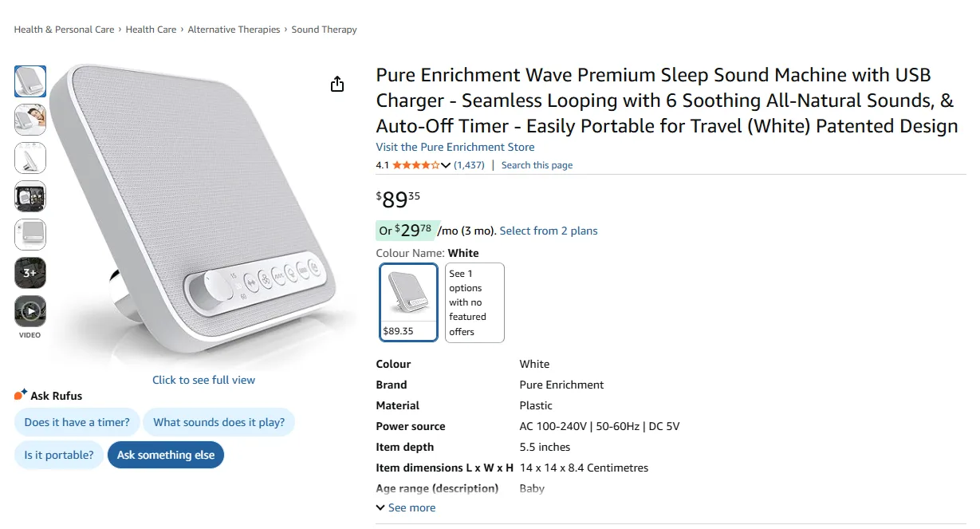Play the product video via the VIDEO icon

[30, 311]
